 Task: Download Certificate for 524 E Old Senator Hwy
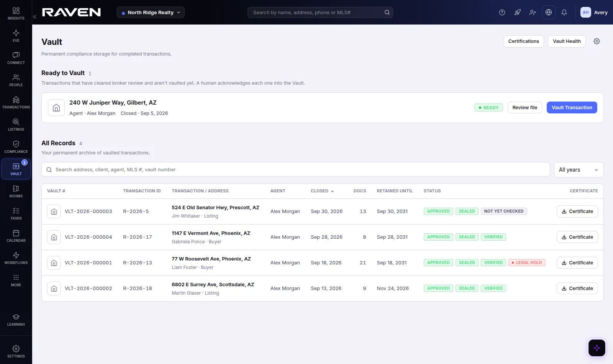click(577, 212)
